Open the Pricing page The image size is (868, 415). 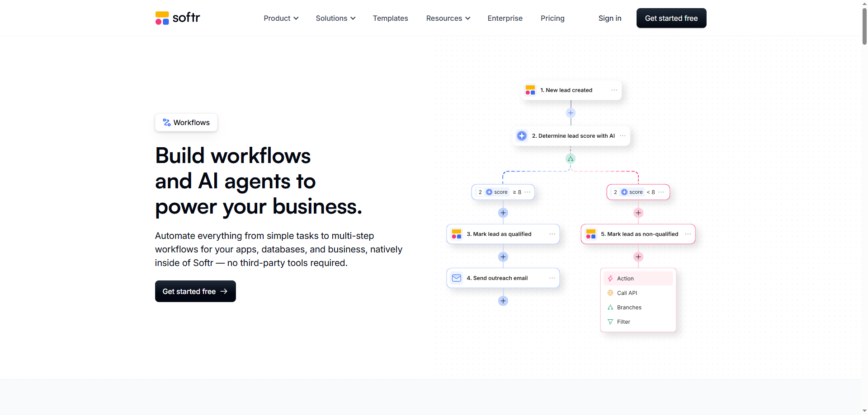(552, 18)
